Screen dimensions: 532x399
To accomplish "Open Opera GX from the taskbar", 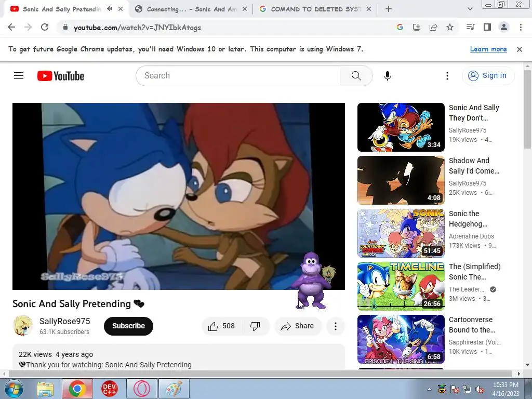I will (x=141, y=389).
